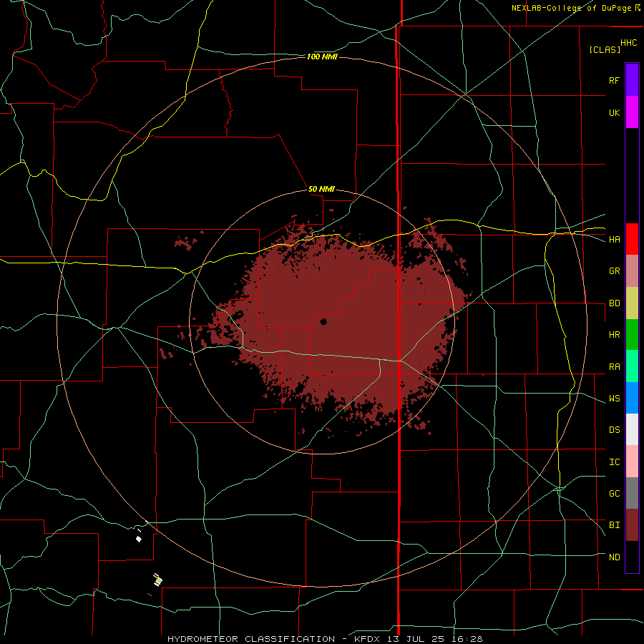Click the DS white legend swatch

click(x=632, y=429)
